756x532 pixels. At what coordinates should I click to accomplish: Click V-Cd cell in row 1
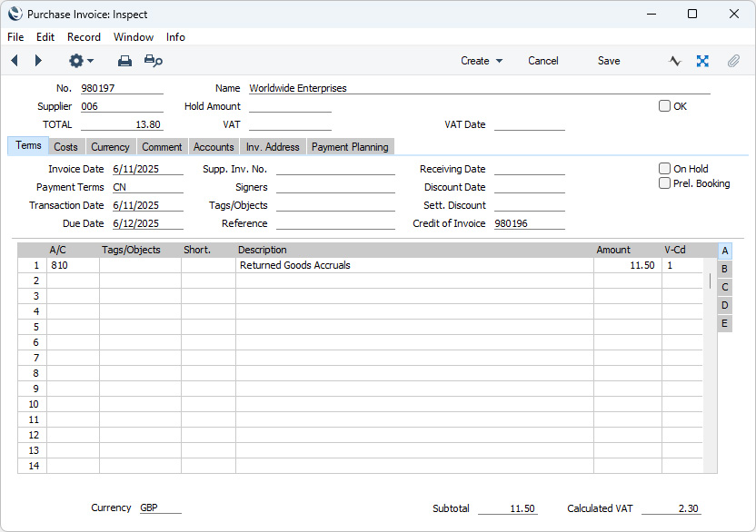pyautogui.click(x=682, y=265)
